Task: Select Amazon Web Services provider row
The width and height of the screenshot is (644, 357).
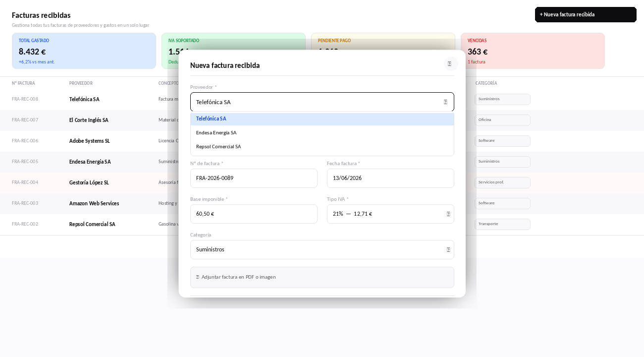Action: click(94, 203)
